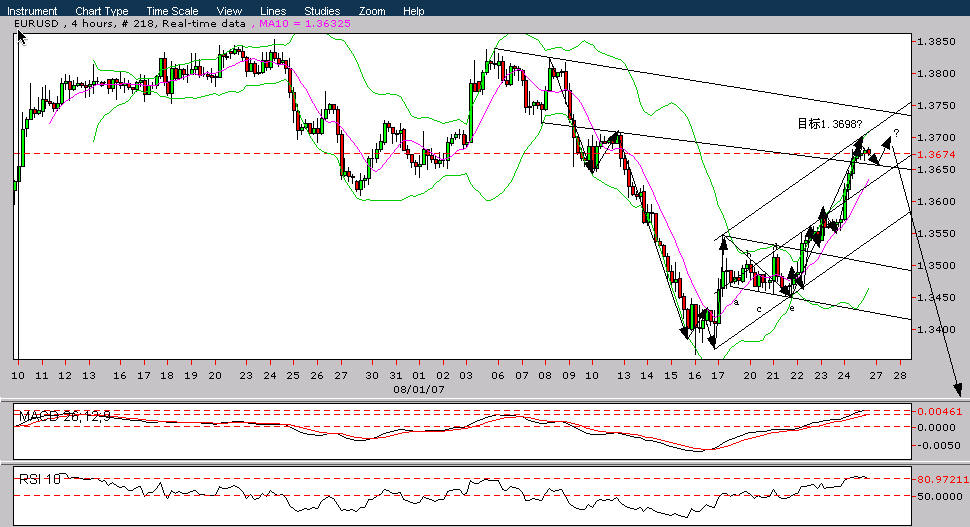Open the Instrument menu

coord(32,11)
